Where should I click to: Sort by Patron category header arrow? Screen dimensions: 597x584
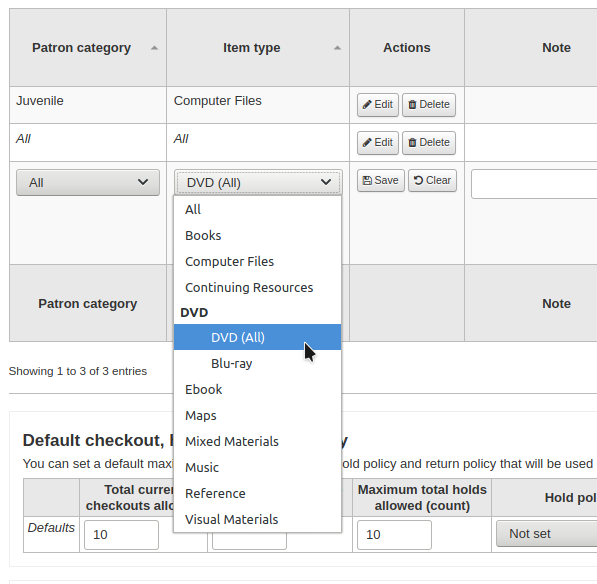tap(154, 48)
